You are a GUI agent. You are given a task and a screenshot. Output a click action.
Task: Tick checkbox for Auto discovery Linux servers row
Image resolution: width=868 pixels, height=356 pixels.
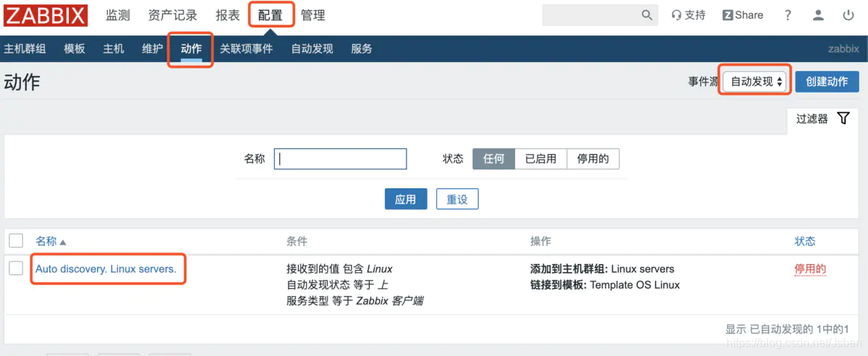pyautogui.click(x=16, y=268)
